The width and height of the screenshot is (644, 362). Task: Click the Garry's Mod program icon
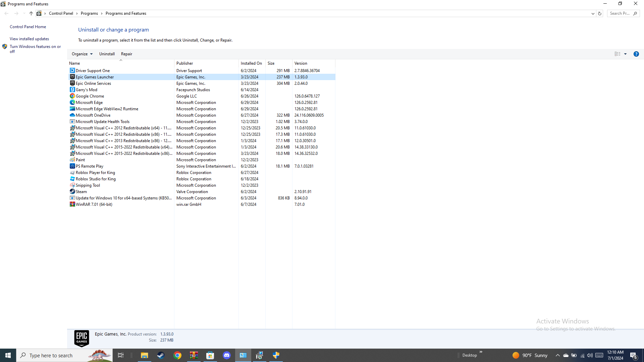[x=72, y=90]
